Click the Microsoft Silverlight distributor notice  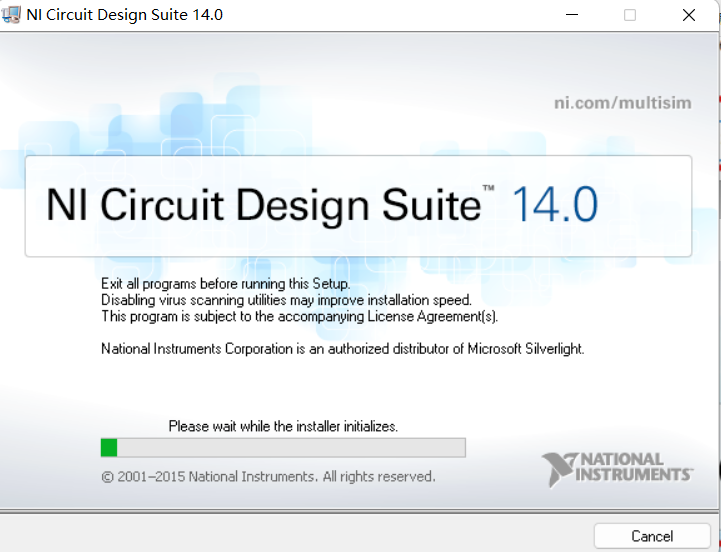coord(343,349)
